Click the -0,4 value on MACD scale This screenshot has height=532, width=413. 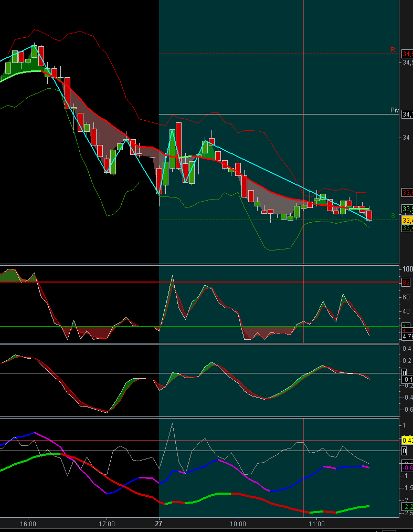[407, 398]
